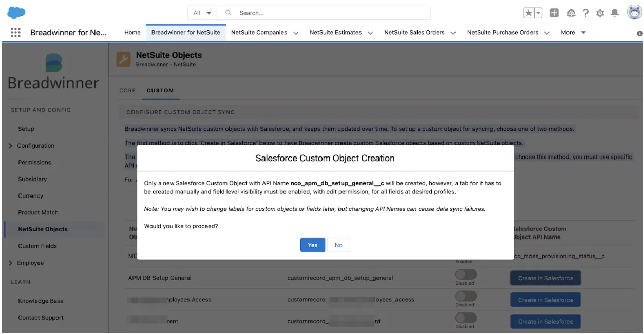Expand the NetSuite Sales Orders chevron
Image resolution: width=644 pixels, height=334 pixels.
pos(453,33)
